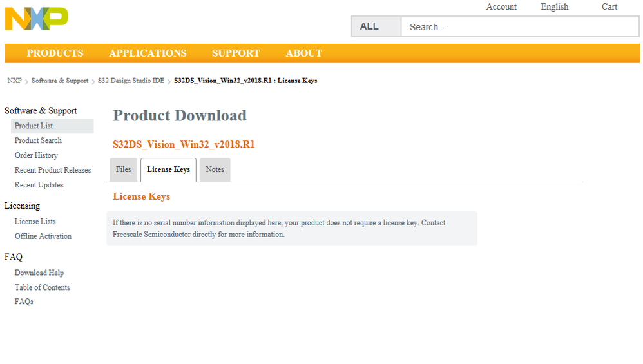The width and height of the screenshot is (643, 364).
Task: Open the PRODUCTS menu
Action: pyautogui.click(x=55, y=53)
